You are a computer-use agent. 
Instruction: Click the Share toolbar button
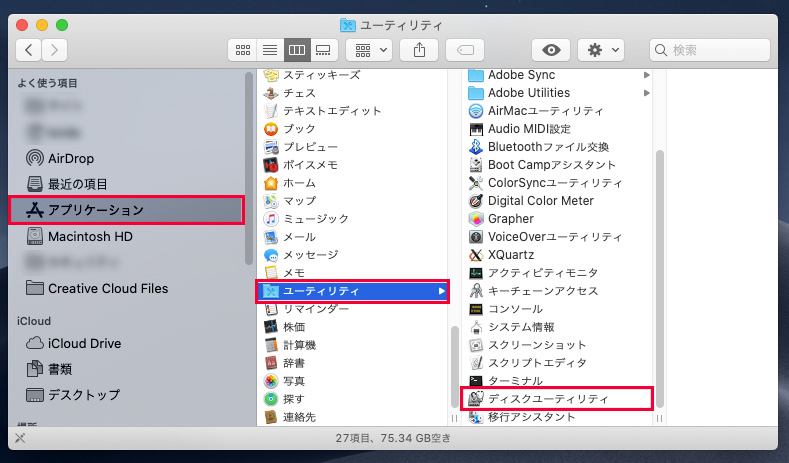pos(419,50)
